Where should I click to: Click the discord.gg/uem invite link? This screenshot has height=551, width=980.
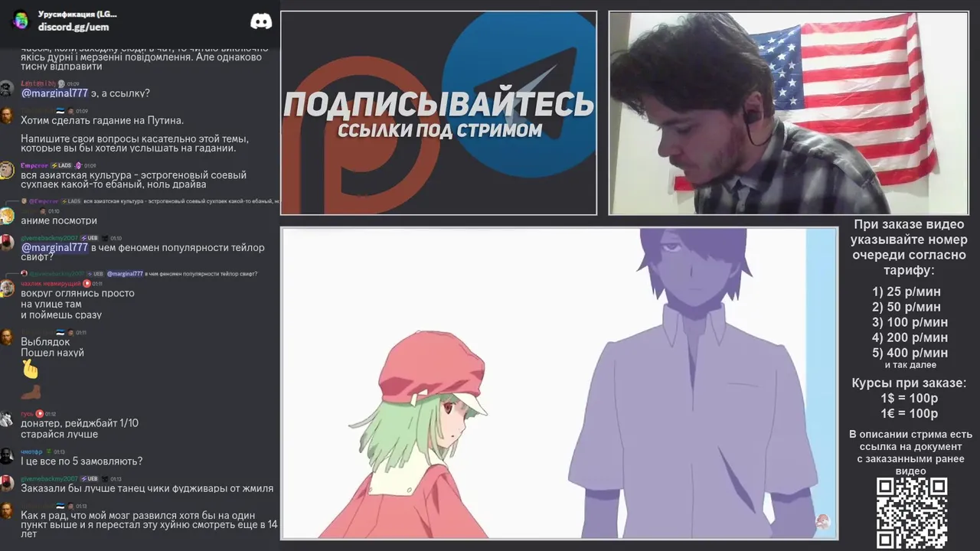pyautogui.click(x=73, y=27)
